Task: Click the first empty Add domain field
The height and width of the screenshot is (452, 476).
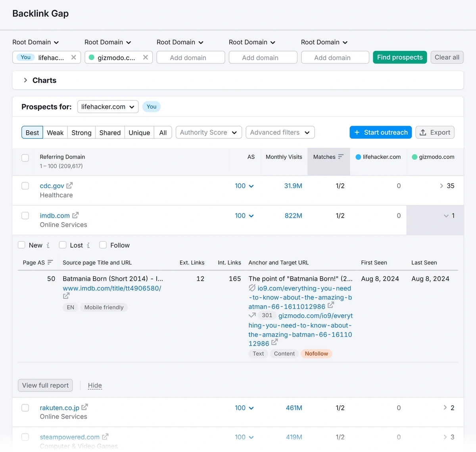Action: (x=191, y=57)
